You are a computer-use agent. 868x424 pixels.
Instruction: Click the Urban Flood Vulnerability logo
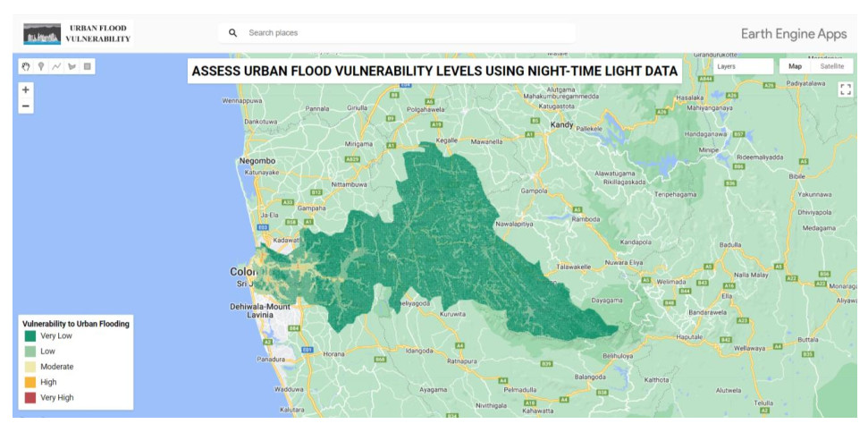pyautogui.click(x=78, y=33)
